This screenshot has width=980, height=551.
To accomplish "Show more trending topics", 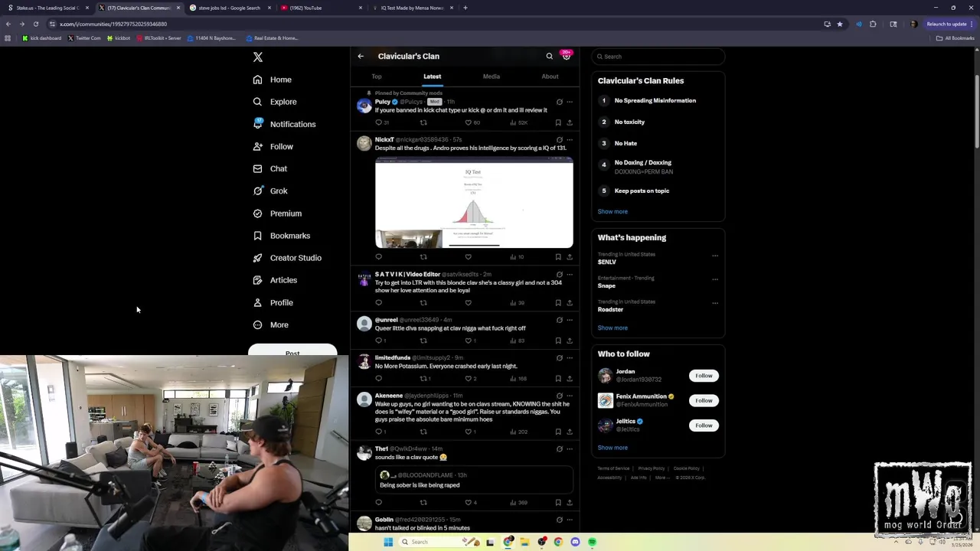I will (x=612, y=328).
